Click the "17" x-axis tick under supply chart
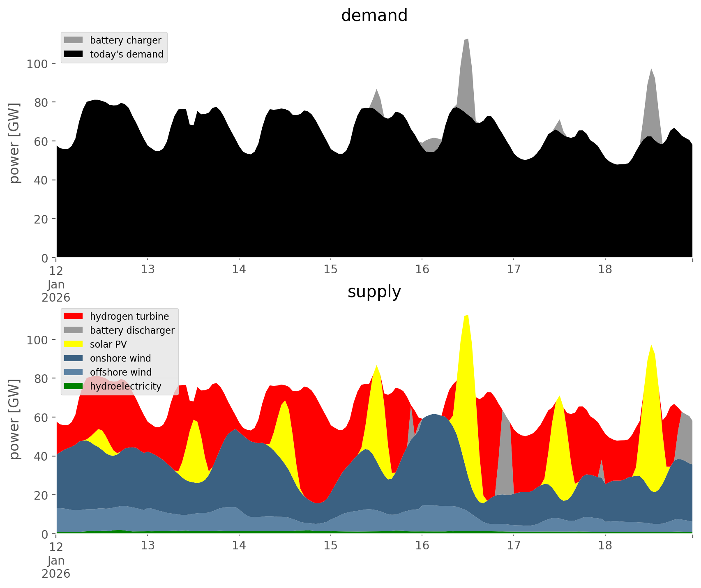 tap(513, 546)
